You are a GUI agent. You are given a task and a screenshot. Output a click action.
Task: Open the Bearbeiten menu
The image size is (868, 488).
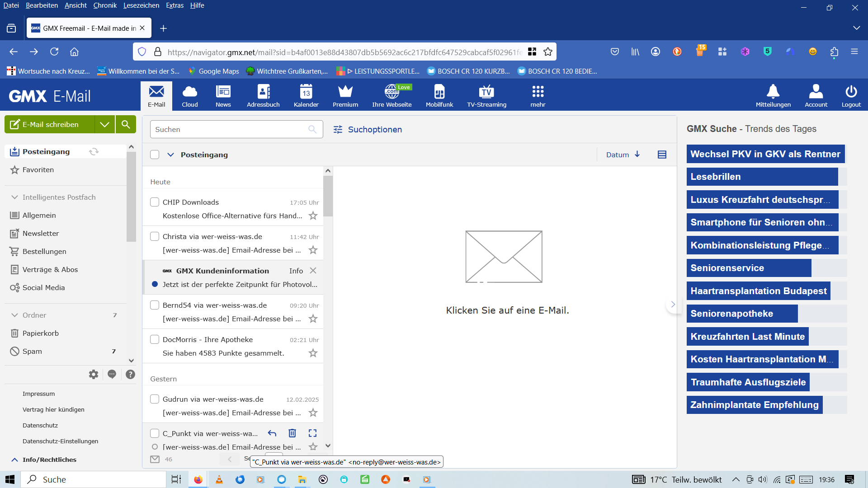(x=42, y=5)
